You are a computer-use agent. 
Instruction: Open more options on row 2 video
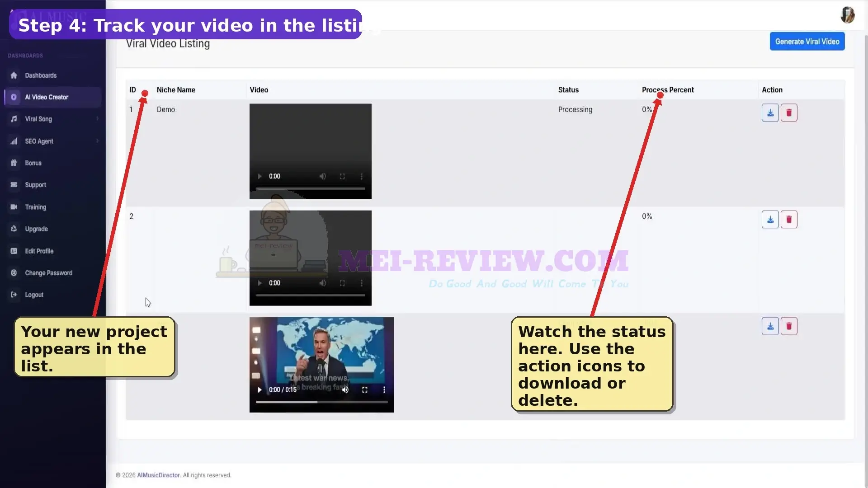pyautogui.click(x=361, y=283)
